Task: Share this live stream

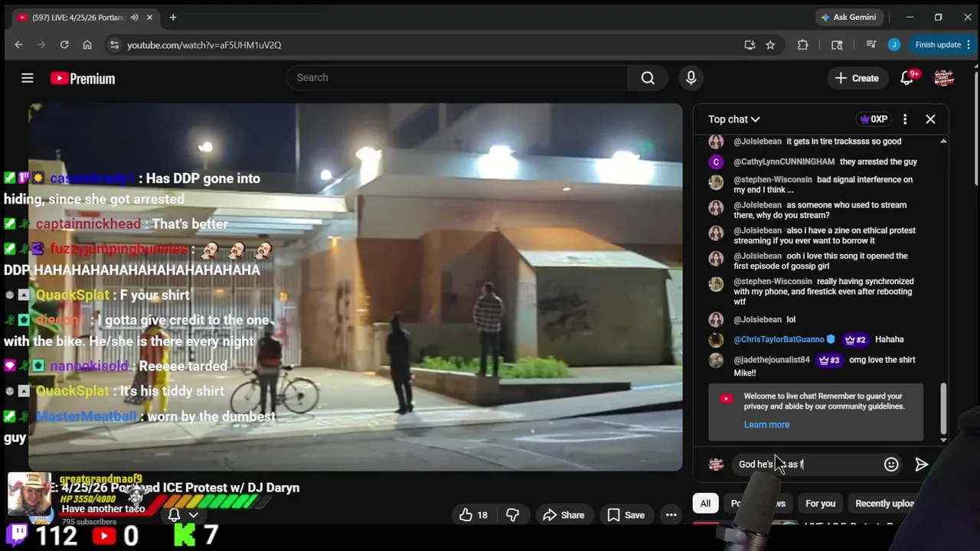Action: point(563,515)
